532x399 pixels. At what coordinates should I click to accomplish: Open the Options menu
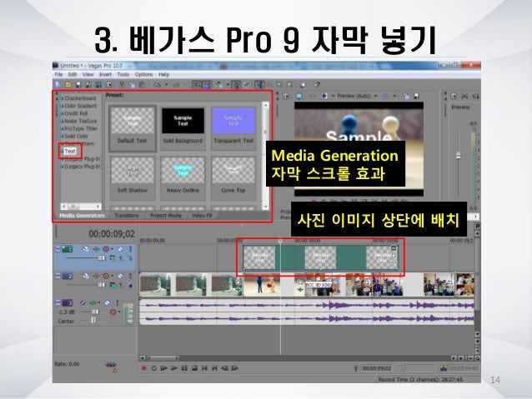tap(144, 74)
